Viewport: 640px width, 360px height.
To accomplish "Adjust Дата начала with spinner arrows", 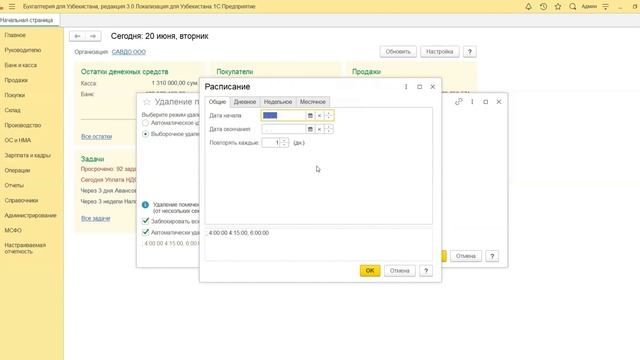I will pyautogui.click(x=329, y=116).
